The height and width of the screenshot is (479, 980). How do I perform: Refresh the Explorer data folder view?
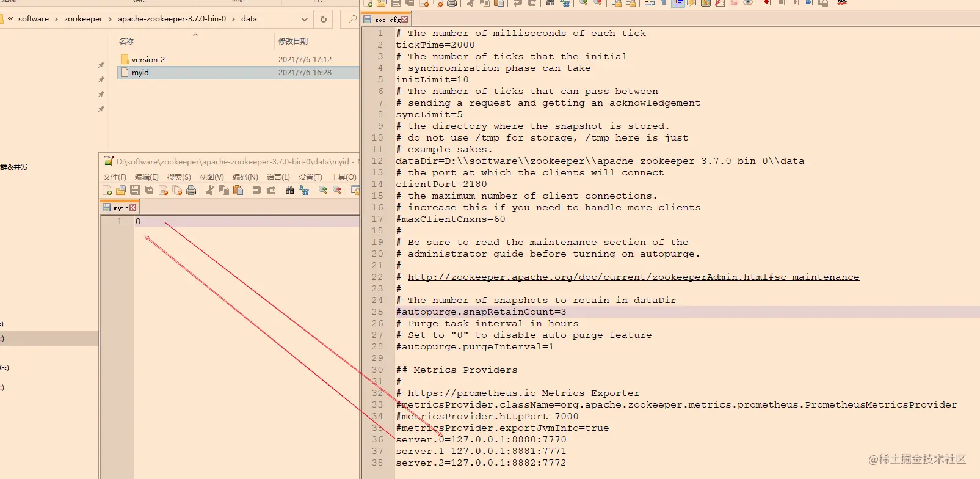tap(324, 19)
